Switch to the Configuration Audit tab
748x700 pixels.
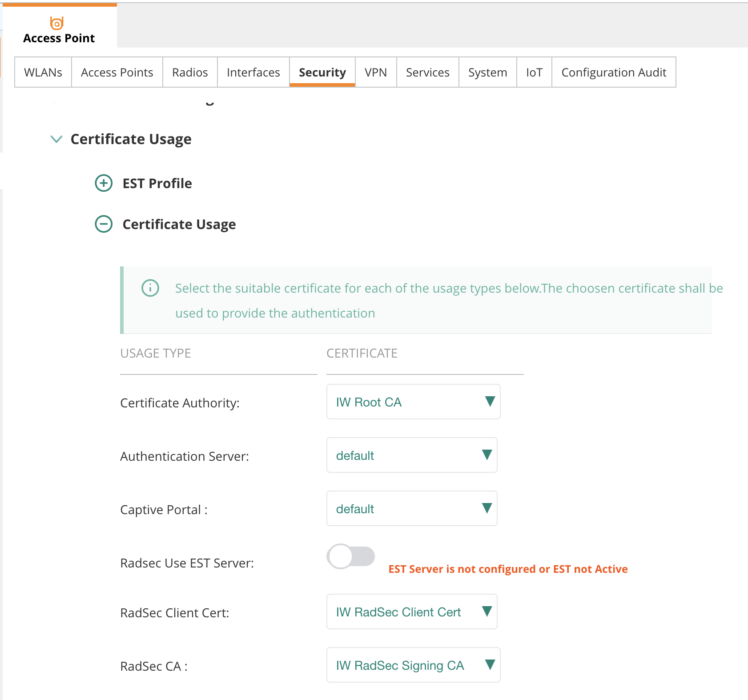[614, 72]
